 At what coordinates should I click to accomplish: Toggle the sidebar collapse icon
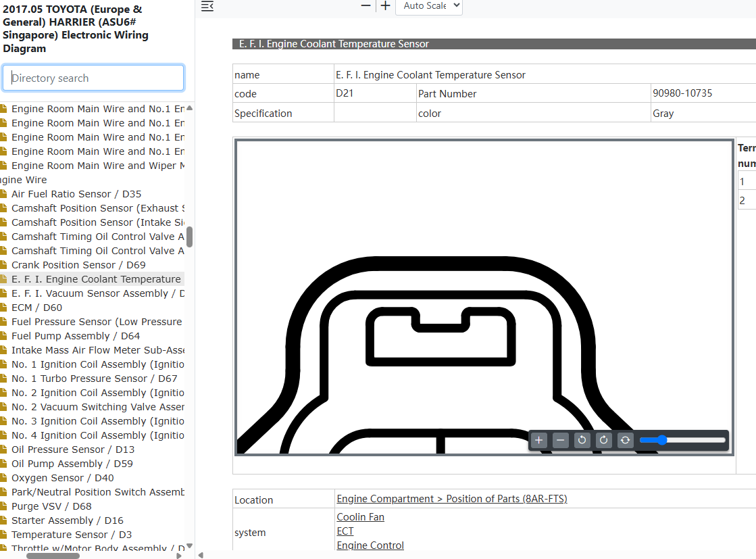click(x=207, y=6)
